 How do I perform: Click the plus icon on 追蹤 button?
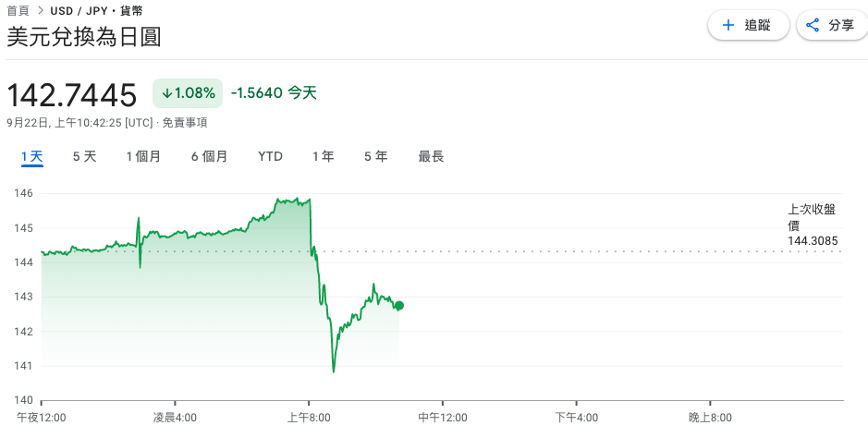pyautogui.click(x=728, y=25)
